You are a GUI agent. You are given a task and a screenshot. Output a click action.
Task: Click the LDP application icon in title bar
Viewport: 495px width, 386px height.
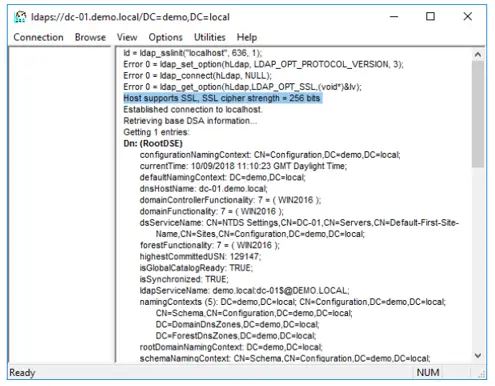20,17
